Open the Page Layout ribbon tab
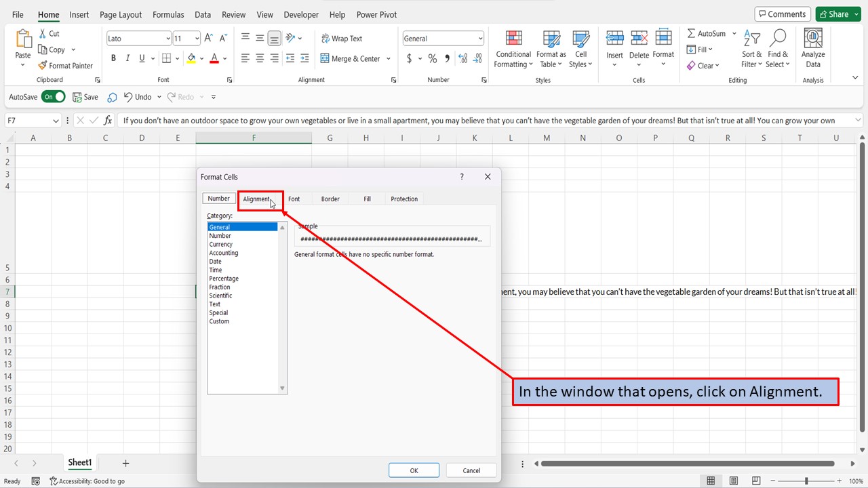 [x=120, y=14]
